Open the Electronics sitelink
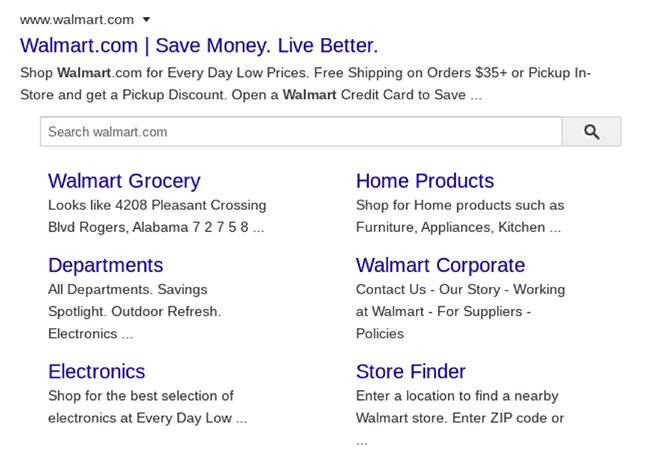The width and height of the screenshot is (650, 457). tap(97, 372)
